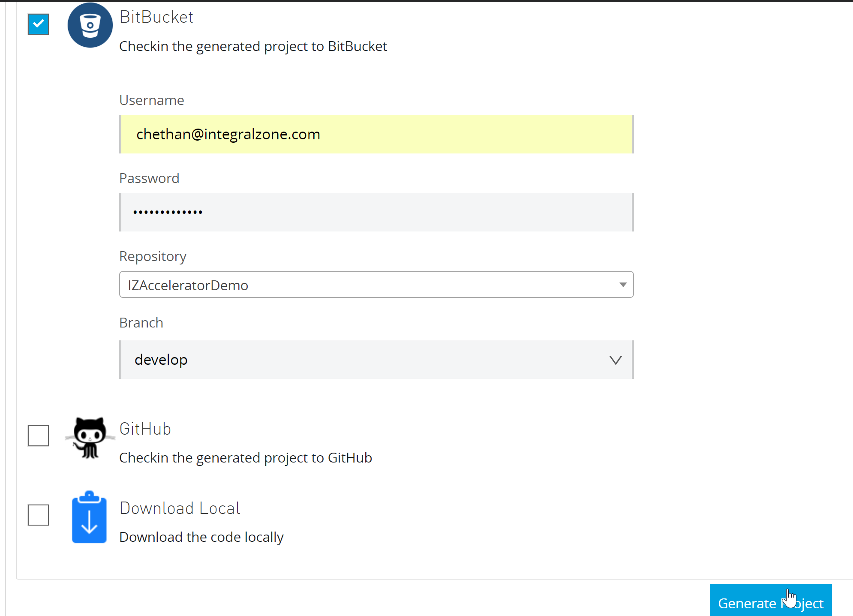This screenshot has width=853, height=616.
Task: Click the Generate Project button
Action: 771,603
